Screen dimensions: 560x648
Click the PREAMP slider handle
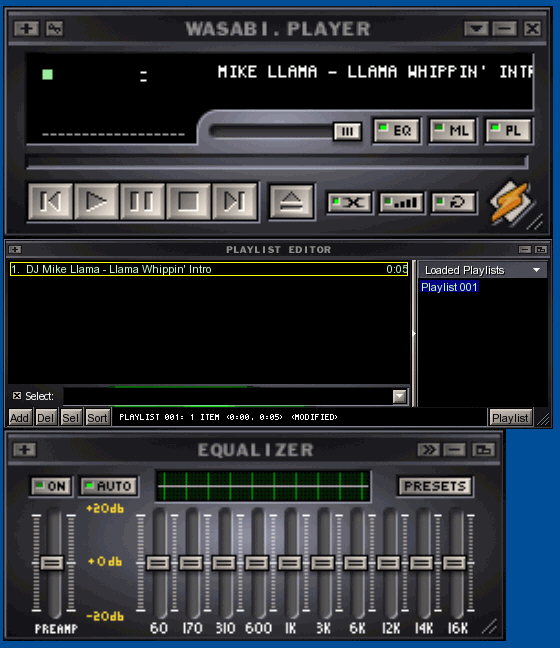[52, 563]
